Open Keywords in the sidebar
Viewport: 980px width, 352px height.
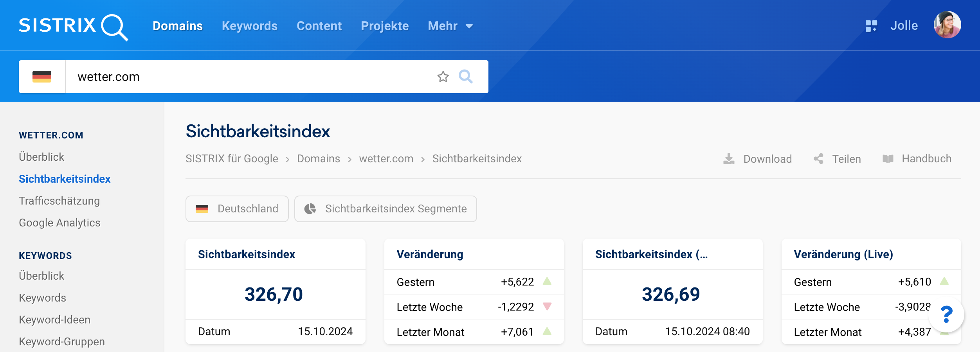[x=42, y=298]
